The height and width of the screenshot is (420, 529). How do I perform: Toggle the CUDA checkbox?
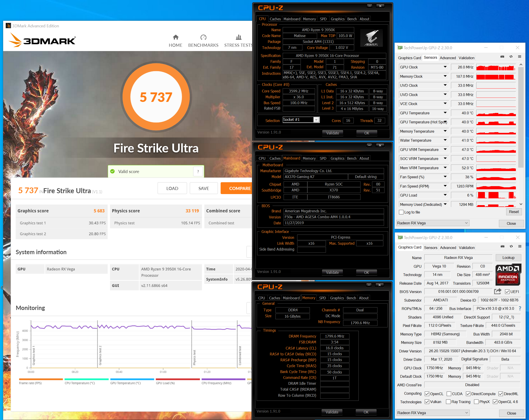click(x=449, y=394)
